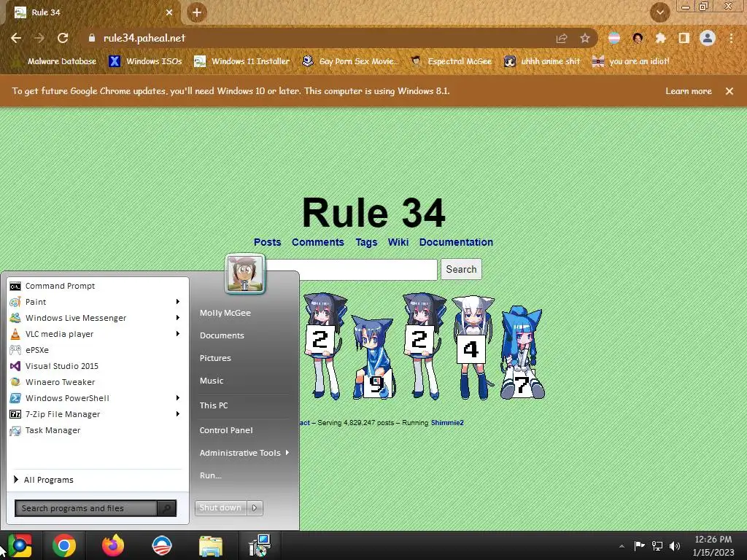Expand 7-Zip File Manager jump list arrow
Viewport: 747px width, 560px height.
(178, 414)
